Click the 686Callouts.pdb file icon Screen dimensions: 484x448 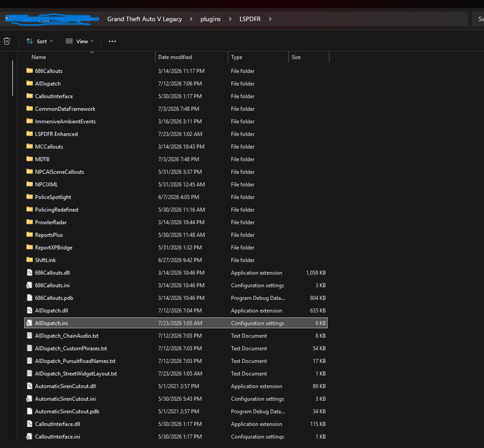pos(29,298)
